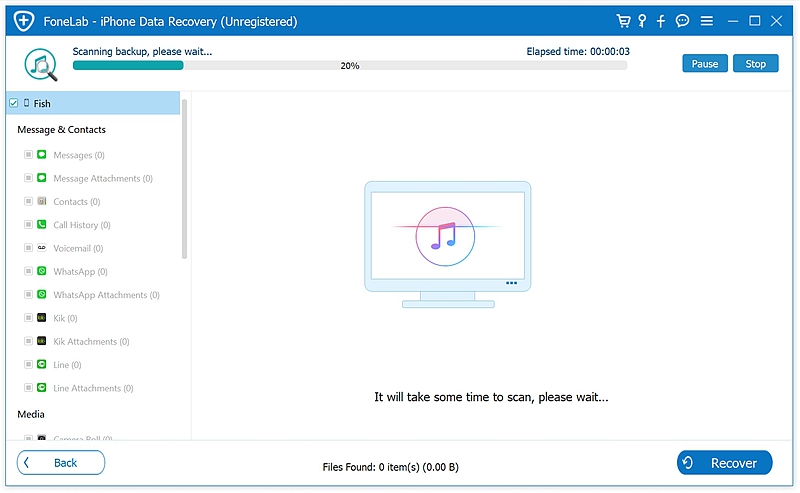
Task: Select Line (0) category
Action: pyautogui.click(x=67, y=365)
